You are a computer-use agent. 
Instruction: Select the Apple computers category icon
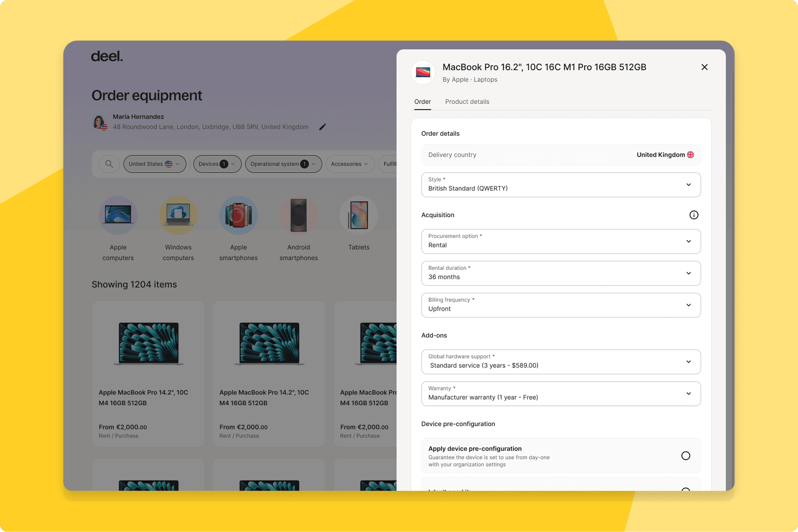[x=118, y=215]
